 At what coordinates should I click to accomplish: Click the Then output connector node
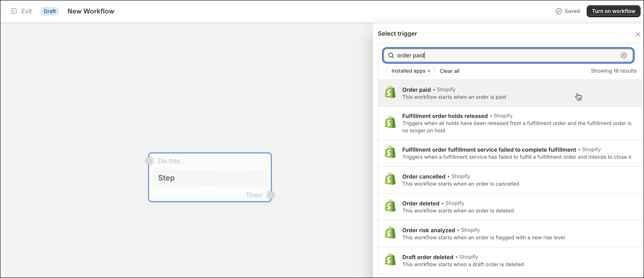(271, 195)
